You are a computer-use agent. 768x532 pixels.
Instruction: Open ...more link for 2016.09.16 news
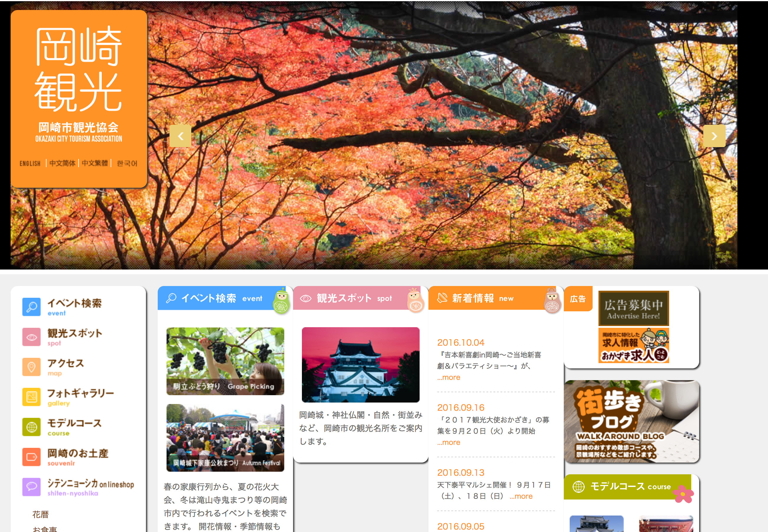pyautogui.click(x=449, y=442)
